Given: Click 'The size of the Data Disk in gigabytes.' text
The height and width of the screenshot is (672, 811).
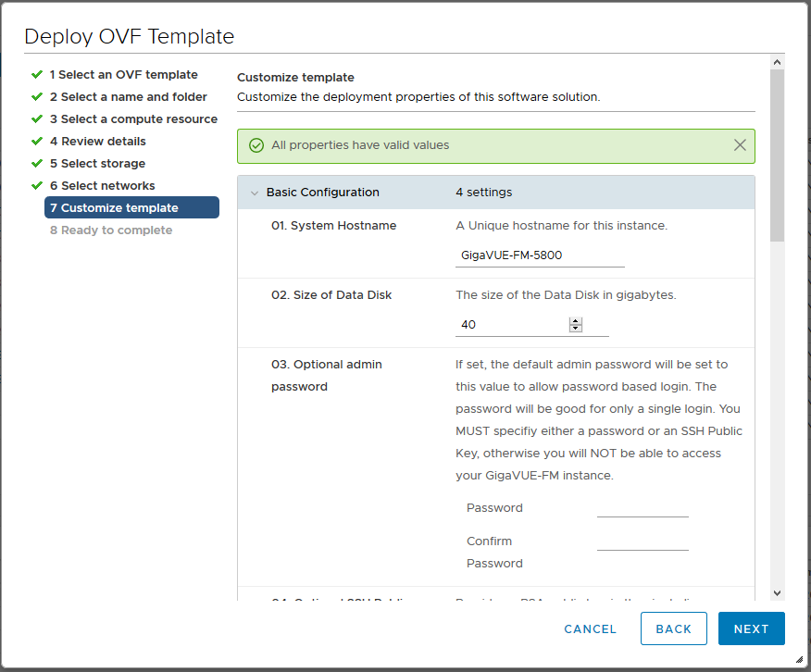Looking at the screenshot, I should (x=566, y=295).
